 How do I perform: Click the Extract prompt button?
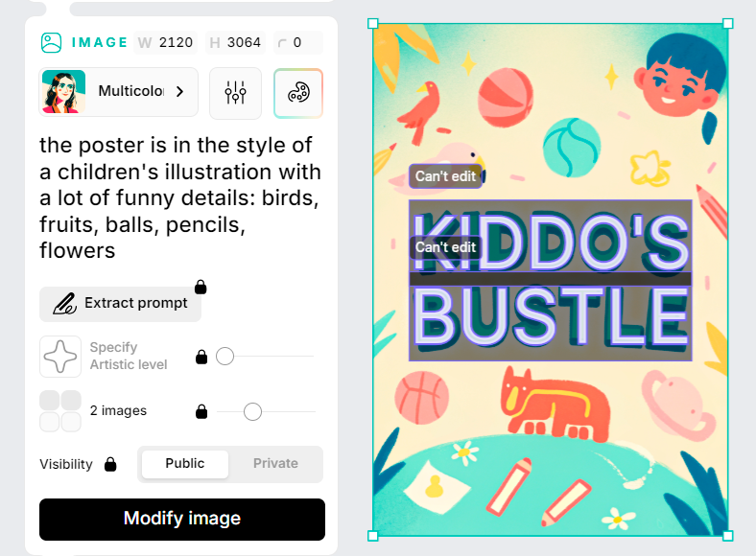coord(121,304)
